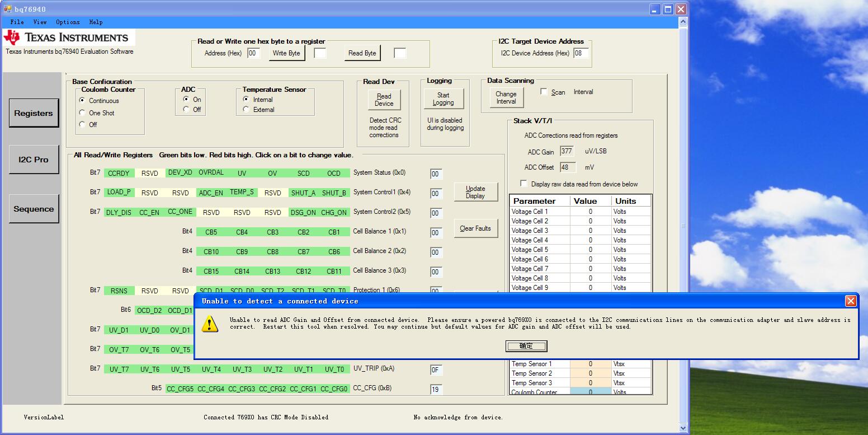Click System Status (0x0) hex value field
Viewport: 868px width, 435px height.
[x=436, y=174]
